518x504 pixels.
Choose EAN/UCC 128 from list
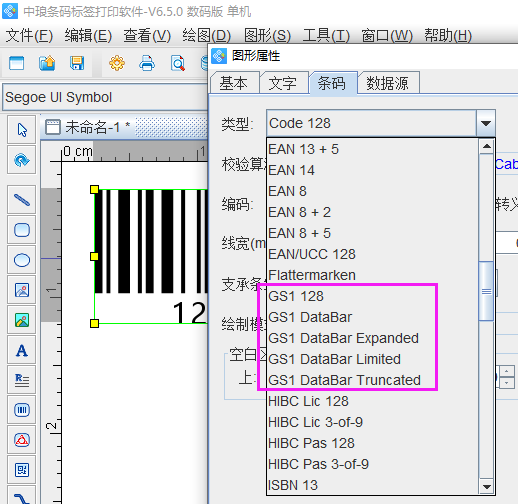tap(373, 254)
